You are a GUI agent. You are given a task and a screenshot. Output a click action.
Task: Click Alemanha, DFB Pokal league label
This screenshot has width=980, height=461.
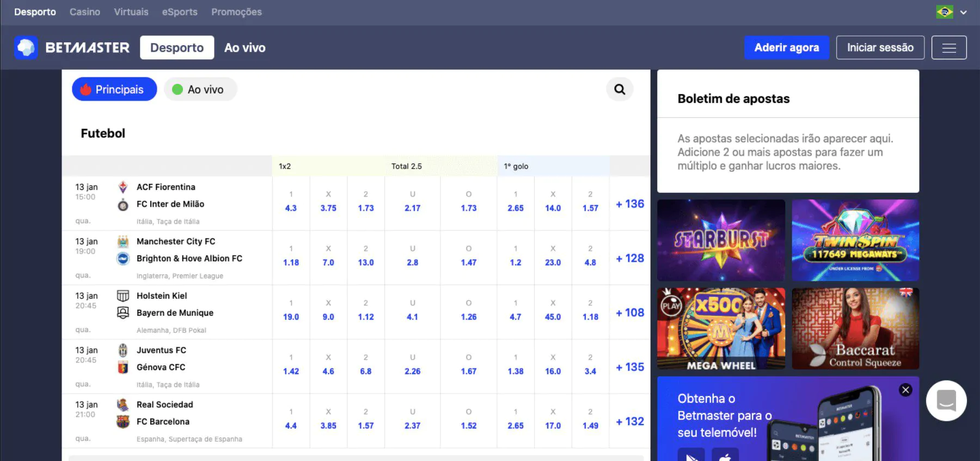(171, 330)
